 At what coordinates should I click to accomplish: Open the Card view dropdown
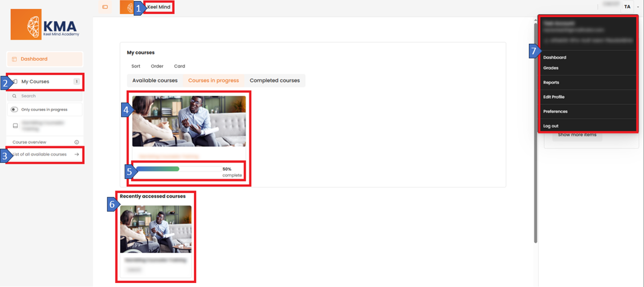tap(180, 66)
